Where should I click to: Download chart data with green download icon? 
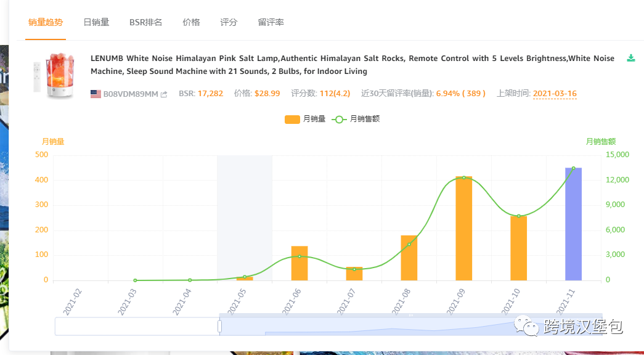[x=631, y=58]
